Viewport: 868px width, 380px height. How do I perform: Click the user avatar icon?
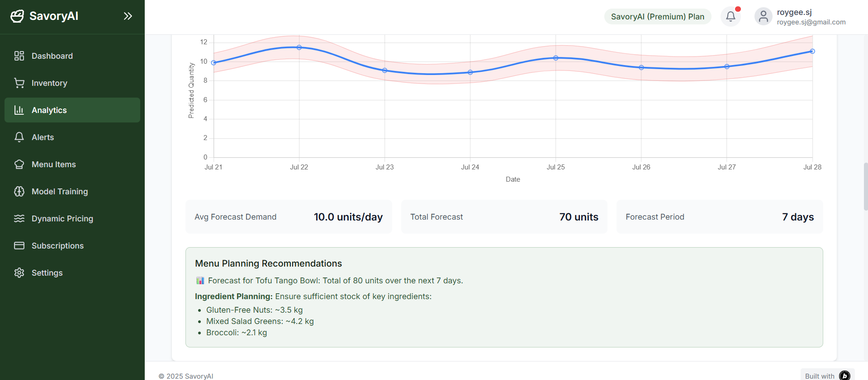click(764, 17)
